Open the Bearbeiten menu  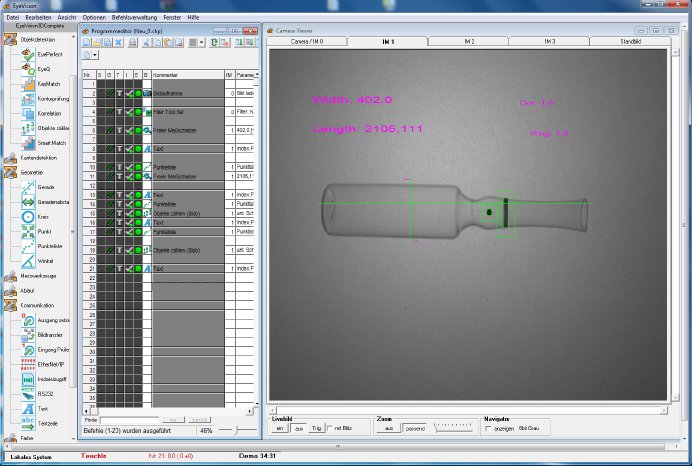pyautogui.click(x=38, y=18)
